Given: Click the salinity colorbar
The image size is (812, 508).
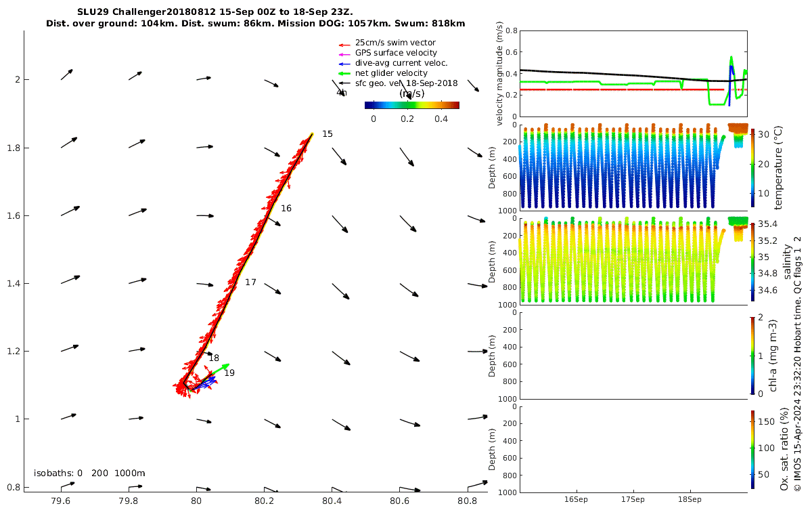Looking at the screenshot, I should (x=753, y=262).
